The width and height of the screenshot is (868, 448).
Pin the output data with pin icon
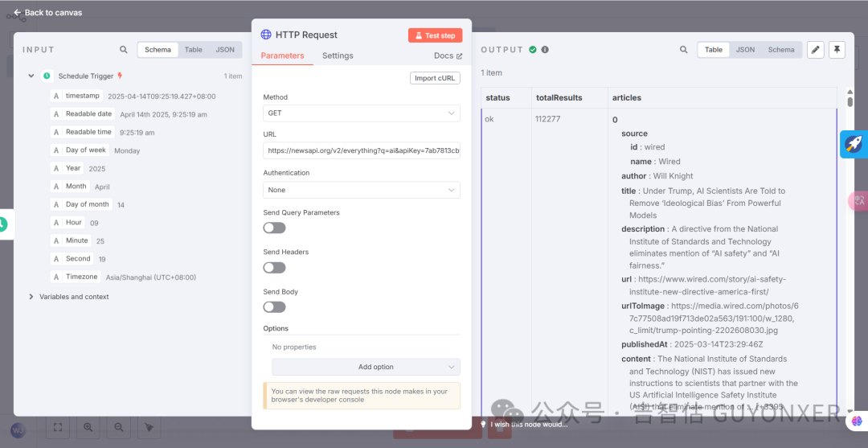tap(837, 50)
